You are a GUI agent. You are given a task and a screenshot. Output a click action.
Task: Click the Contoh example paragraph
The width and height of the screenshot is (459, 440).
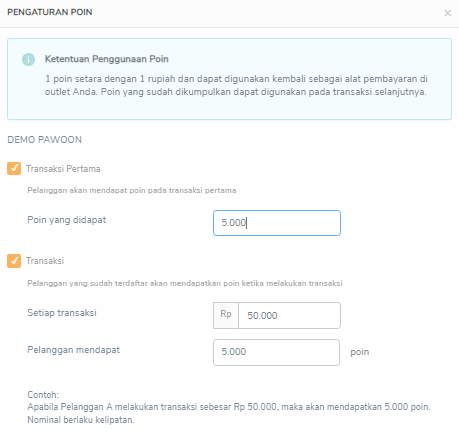click(229, 407)
